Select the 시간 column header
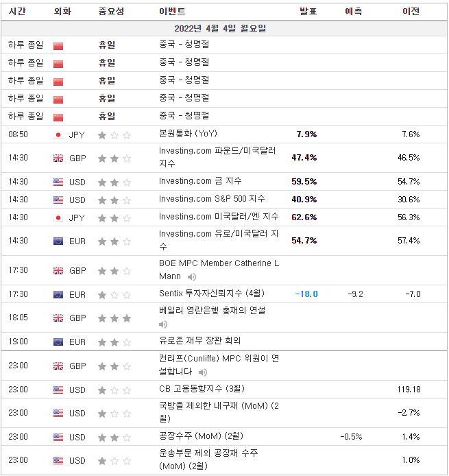The image size is (449, 476). tap(18, 12)
